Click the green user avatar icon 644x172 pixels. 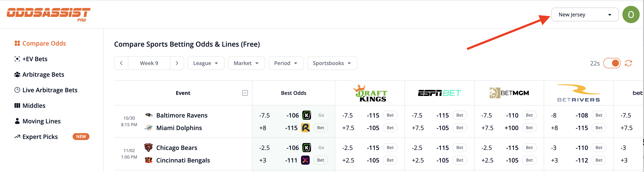coord(631,14)
